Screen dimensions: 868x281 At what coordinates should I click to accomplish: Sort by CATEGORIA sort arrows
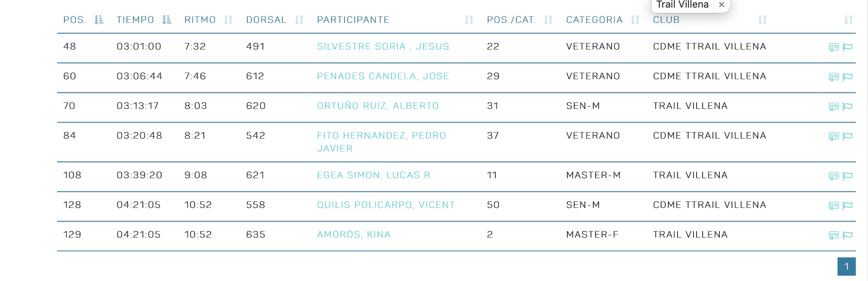pos(635,20)
